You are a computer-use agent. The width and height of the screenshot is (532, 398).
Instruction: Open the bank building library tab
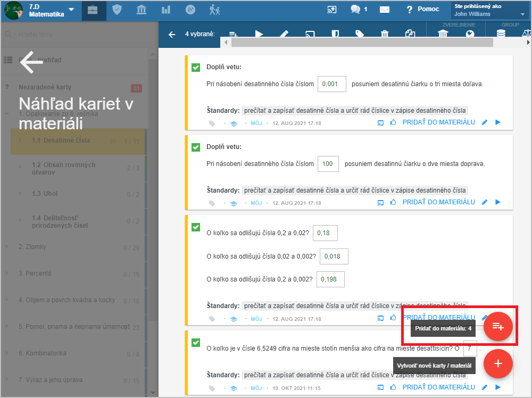coord(142,10)
